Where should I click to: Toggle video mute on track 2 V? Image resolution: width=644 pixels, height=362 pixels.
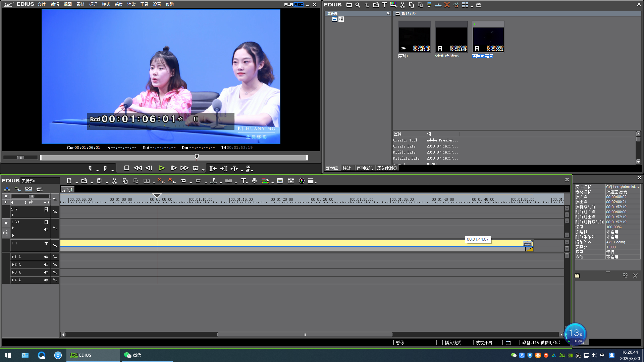46,209
